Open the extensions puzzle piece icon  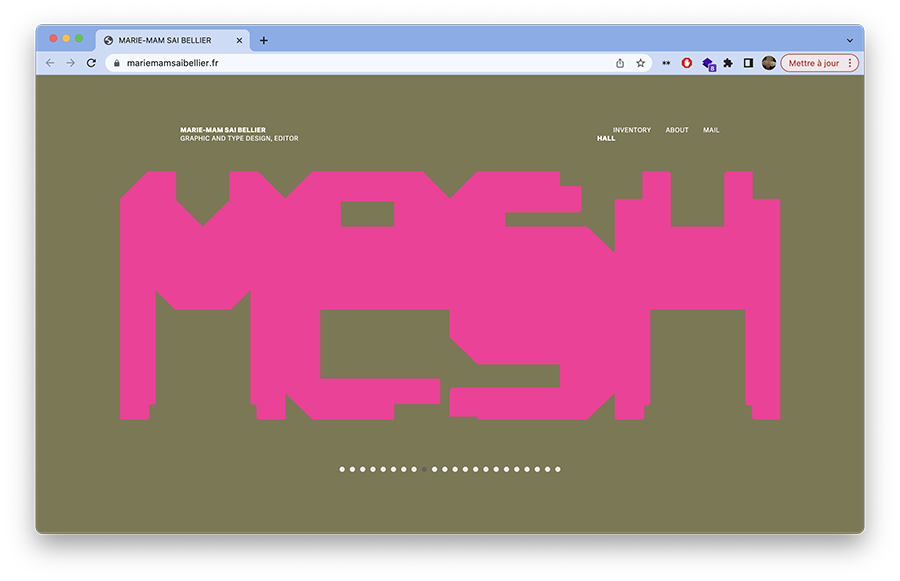click(x=728, y=63)
